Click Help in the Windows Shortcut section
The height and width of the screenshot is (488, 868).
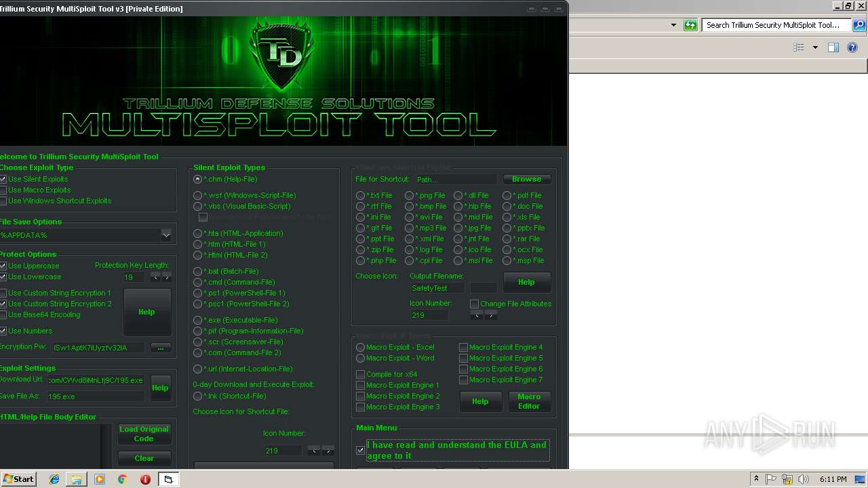pos(526,282)
